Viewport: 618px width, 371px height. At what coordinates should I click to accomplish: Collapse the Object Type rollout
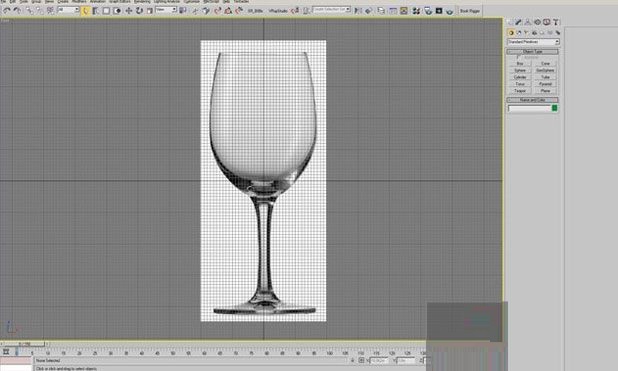[532, 52]
